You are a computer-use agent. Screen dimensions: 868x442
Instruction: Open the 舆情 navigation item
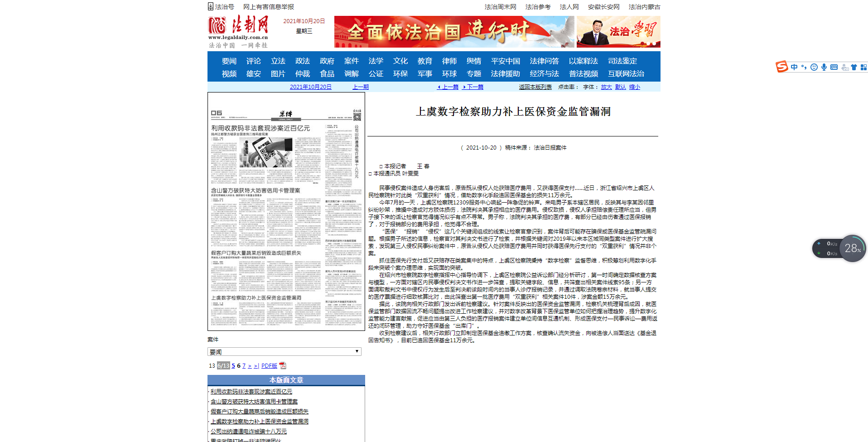[x=474, y=61]
